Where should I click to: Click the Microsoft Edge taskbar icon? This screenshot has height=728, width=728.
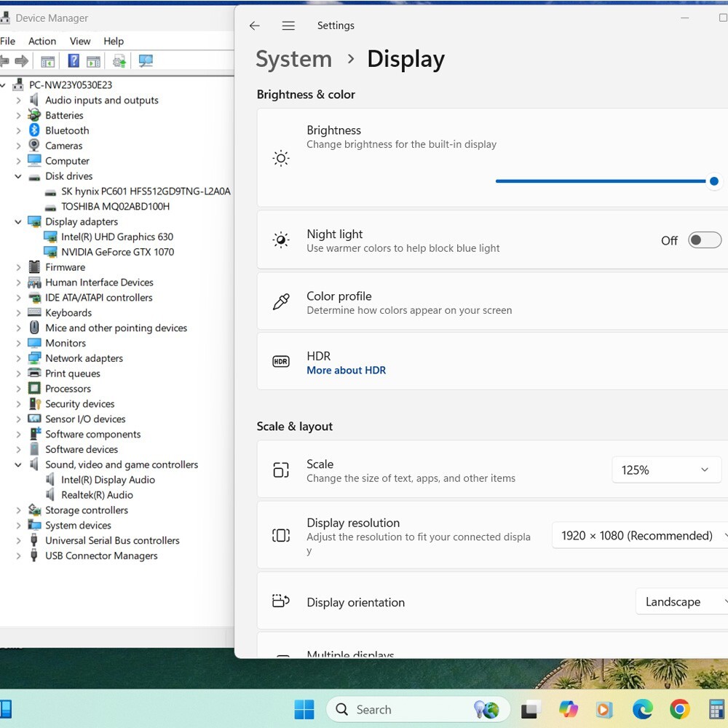[x=643, y=709]
